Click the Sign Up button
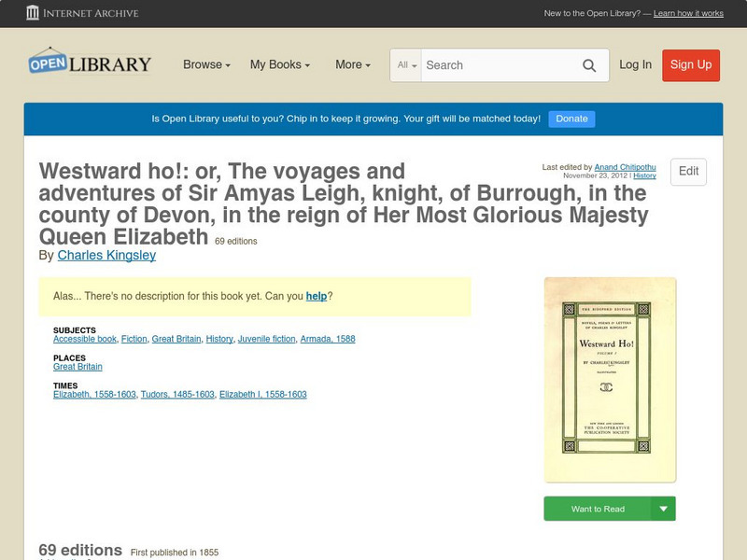Viewport: 747px width, 560px height. coord(691,65)
